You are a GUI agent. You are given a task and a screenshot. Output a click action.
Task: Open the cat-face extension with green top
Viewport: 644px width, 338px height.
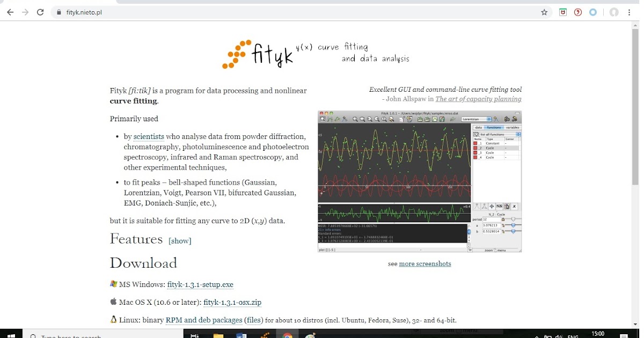563,12
